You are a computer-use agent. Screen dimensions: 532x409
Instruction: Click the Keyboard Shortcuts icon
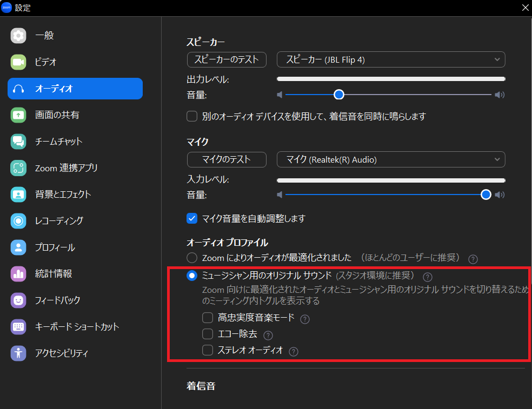(x=18, y=327)
